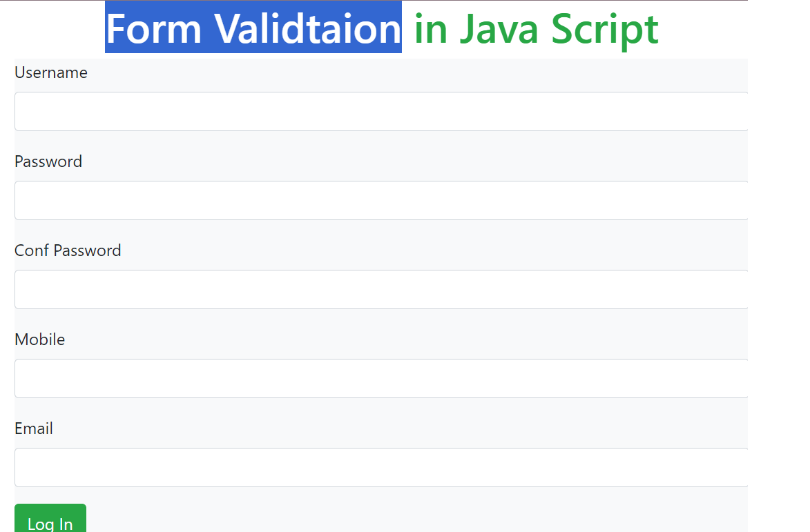This screenshot has height=532, width=810.
Task: Click the Password label above second field
Action: 48,161
